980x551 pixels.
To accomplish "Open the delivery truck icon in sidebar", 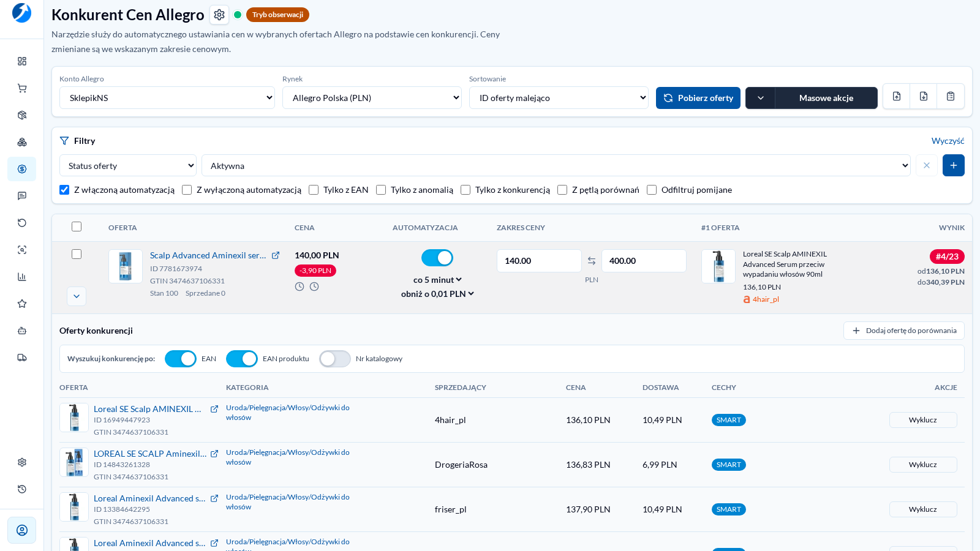I will point(22,358).
